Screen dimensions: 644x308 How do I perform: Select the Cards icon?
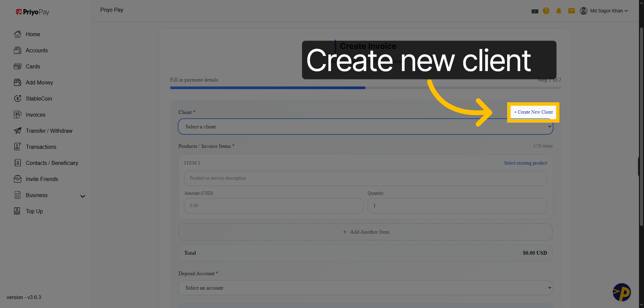point(17,66)
